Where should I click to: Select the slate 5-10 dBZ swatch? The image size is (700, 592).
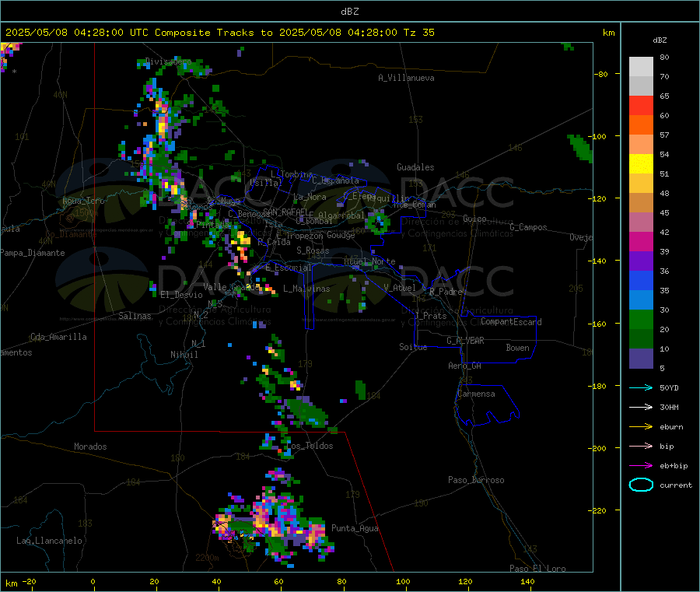click(641, 359)
